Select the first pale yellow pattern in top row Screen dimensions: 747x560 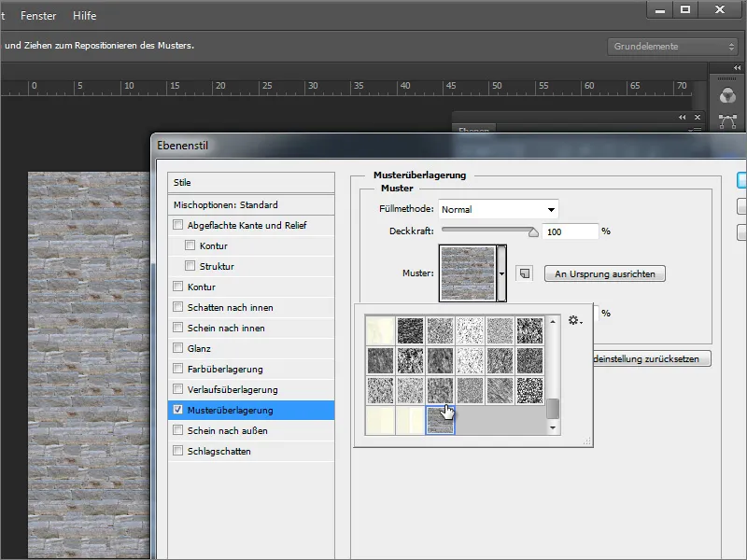(x=380, y=330)
